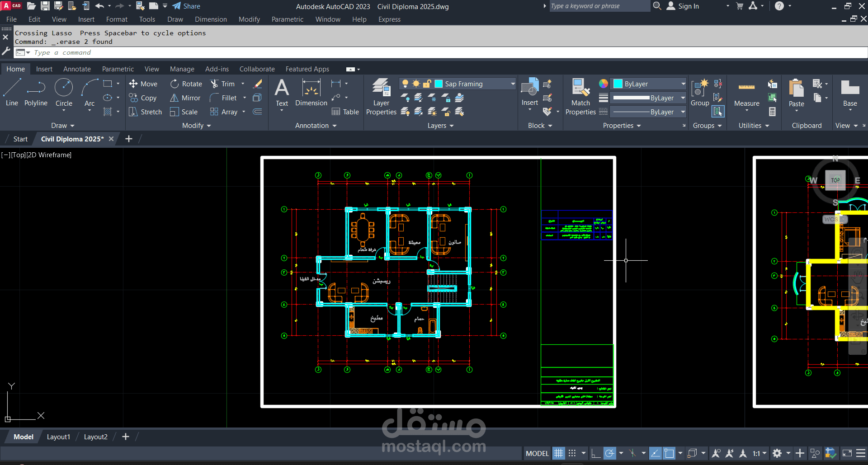Select the Circle tool
Image resolution: width=868 pixels, height=465 pixels.
[x=64, y=92]
